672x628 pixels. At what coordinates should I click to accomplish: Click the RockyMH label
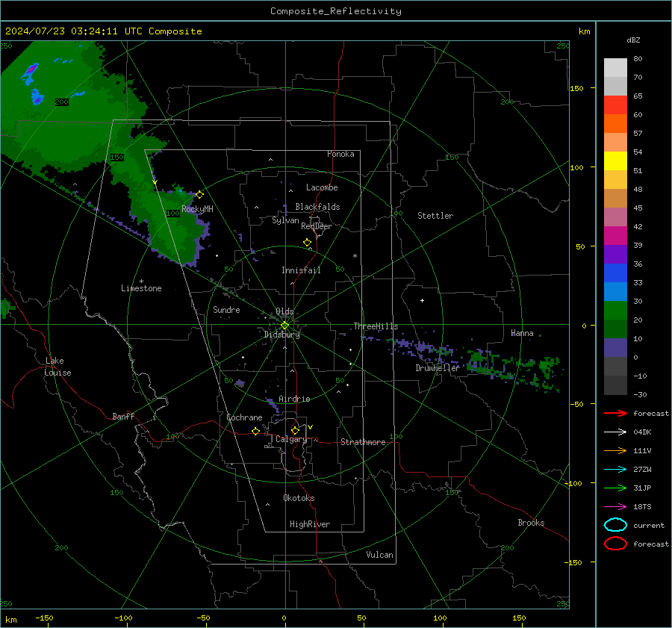197,209
